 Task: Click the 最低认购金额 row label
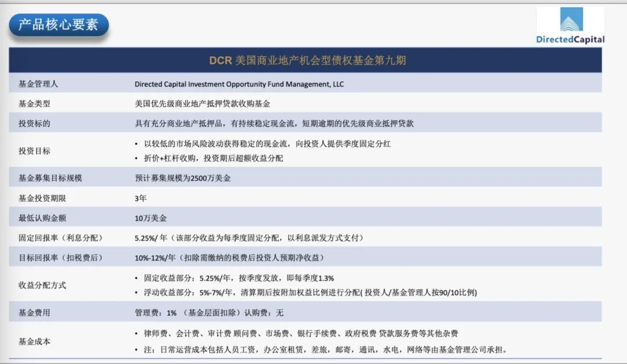42,218
